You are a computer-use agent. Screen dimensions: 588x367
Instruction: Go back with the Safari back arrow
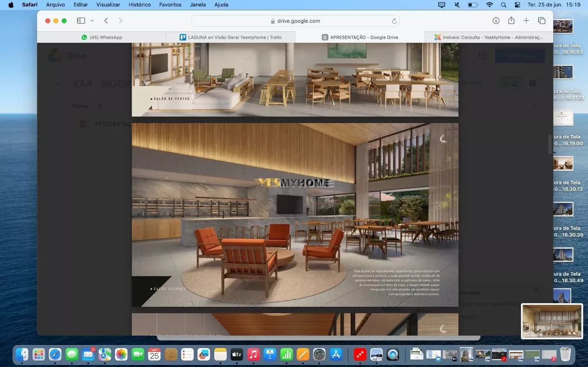pos(106,21)
